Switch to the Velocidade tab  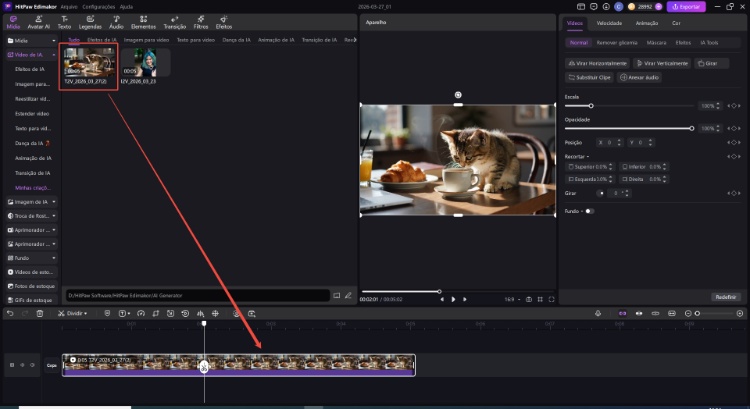[x=609, y=23]
